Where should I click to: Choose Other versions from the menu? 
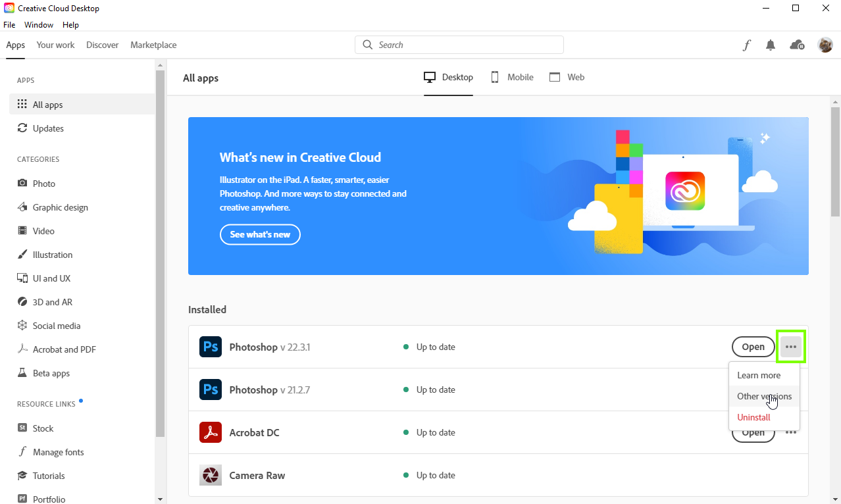(764, 396)
